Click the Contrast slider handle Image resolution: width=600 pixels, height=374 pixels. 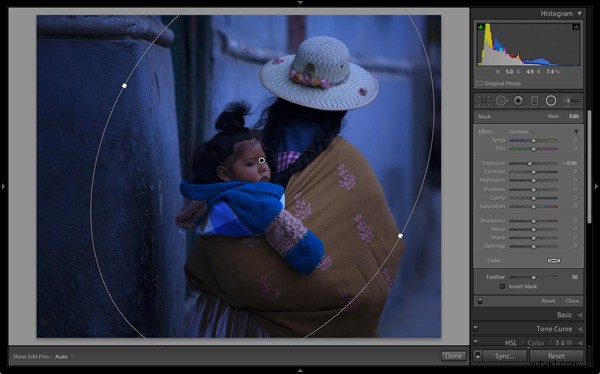[x=533, y=171]
